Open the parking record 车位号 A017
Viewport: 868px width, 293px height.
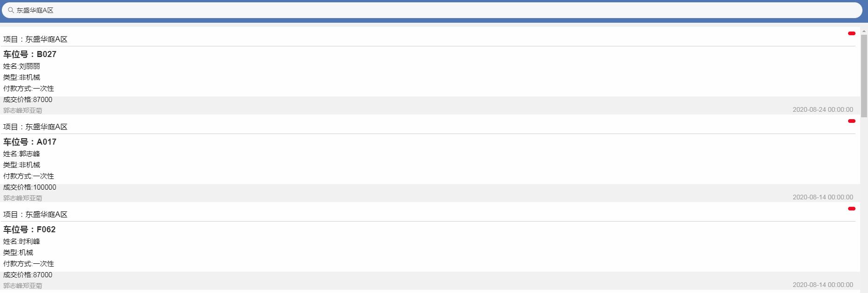pos(30,142)
